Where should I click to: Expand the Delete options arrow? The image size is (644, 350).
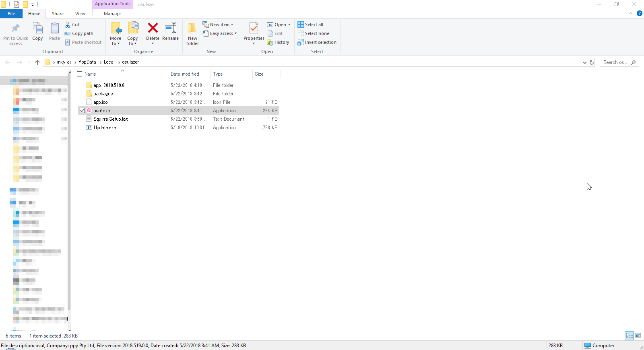153,43
